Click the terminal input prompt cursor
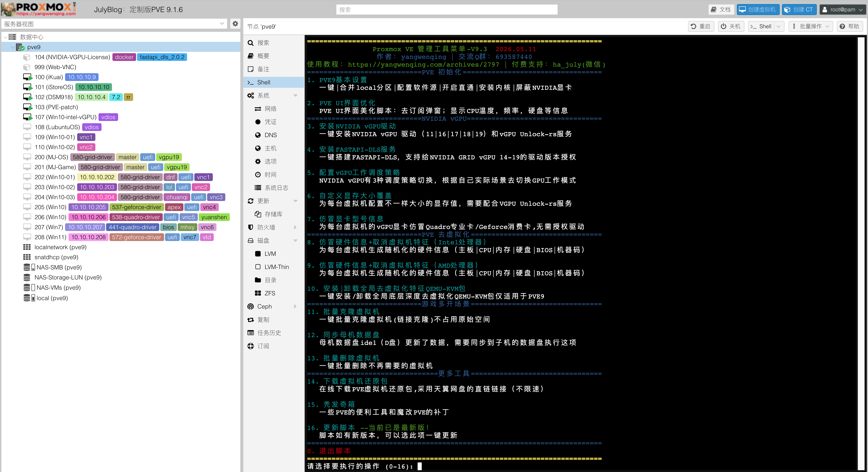868x472 pixels. (419, 466)
